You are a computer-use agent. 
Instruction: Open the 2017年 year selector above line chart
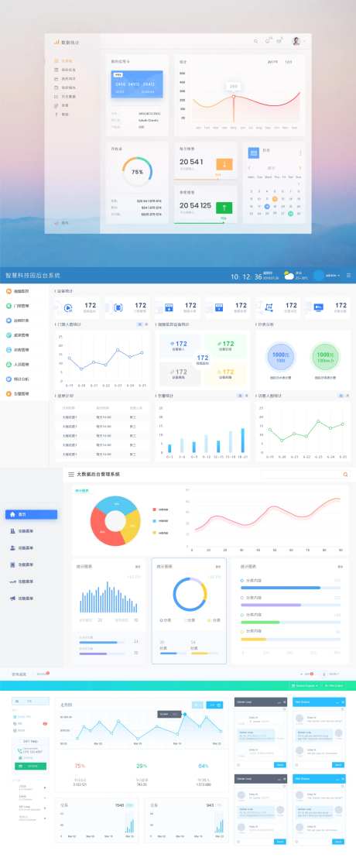(273, 62)
